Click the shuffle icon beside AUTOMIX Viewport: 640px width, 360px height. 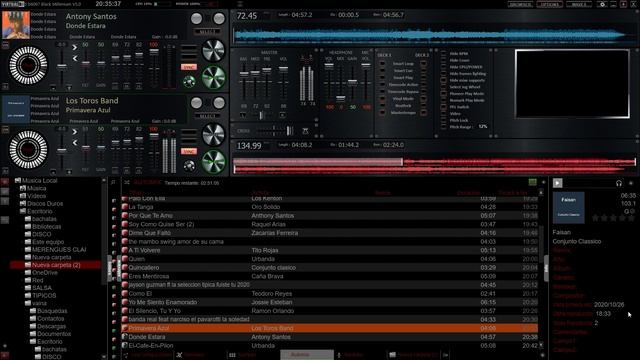(x=127, y=183)
